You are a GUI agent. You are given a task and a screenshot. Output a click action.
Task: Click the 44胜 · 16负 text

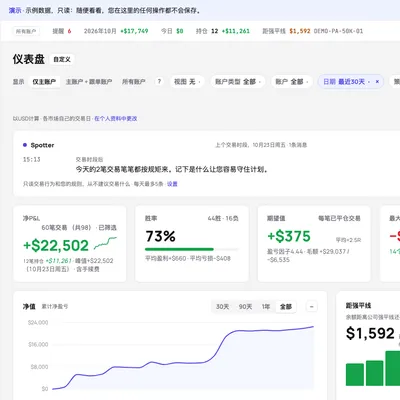(223, 219)
